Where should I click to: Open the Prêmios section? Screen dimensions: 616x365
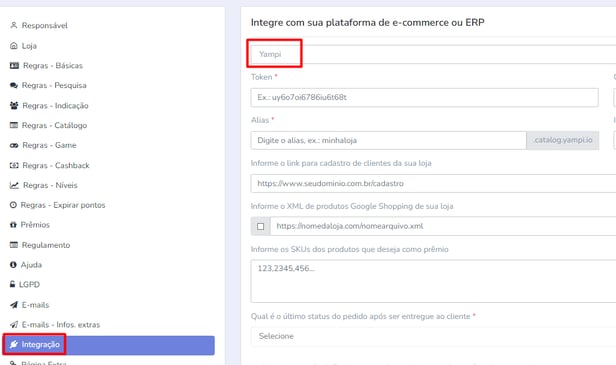point(35,225)
